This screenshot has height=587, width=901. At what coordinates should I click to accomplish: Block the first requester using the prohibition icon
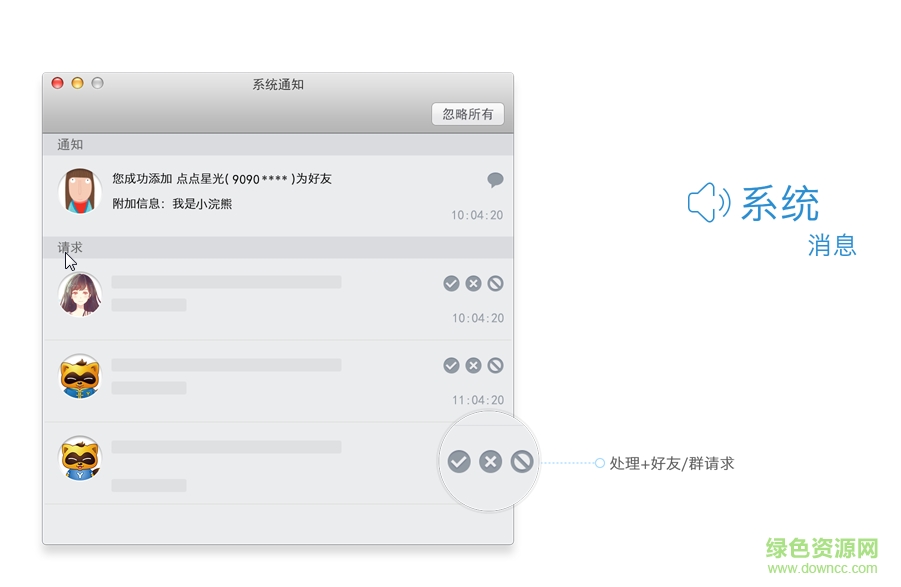tap(496, 283)
